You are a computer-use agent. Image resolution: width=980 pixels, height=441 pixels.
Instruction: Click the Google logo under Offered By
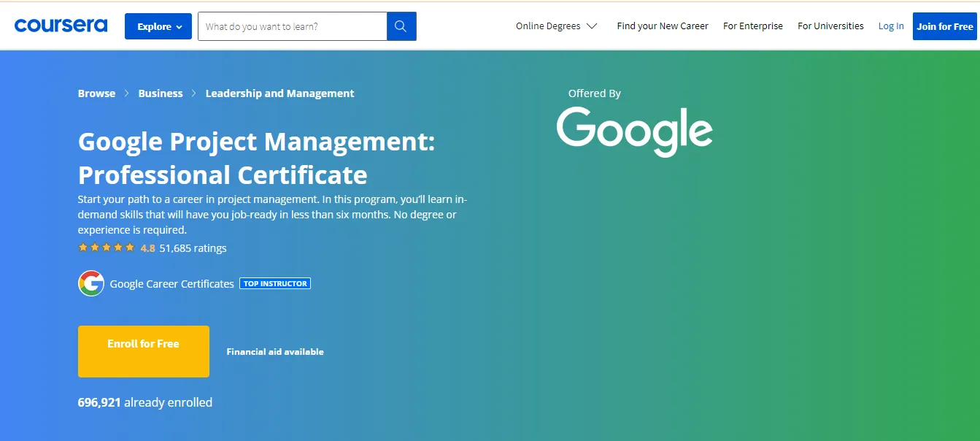click(634, 131)
